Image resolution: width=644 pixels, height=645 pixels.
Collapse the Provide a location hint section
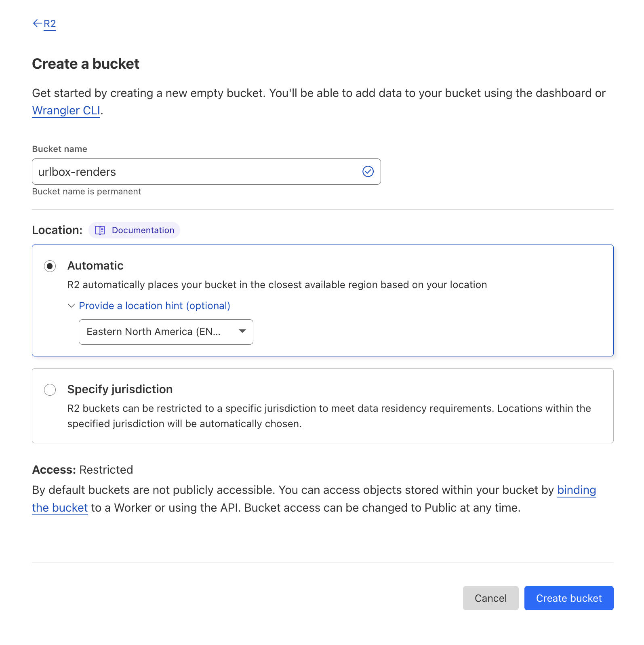(154, 306)
